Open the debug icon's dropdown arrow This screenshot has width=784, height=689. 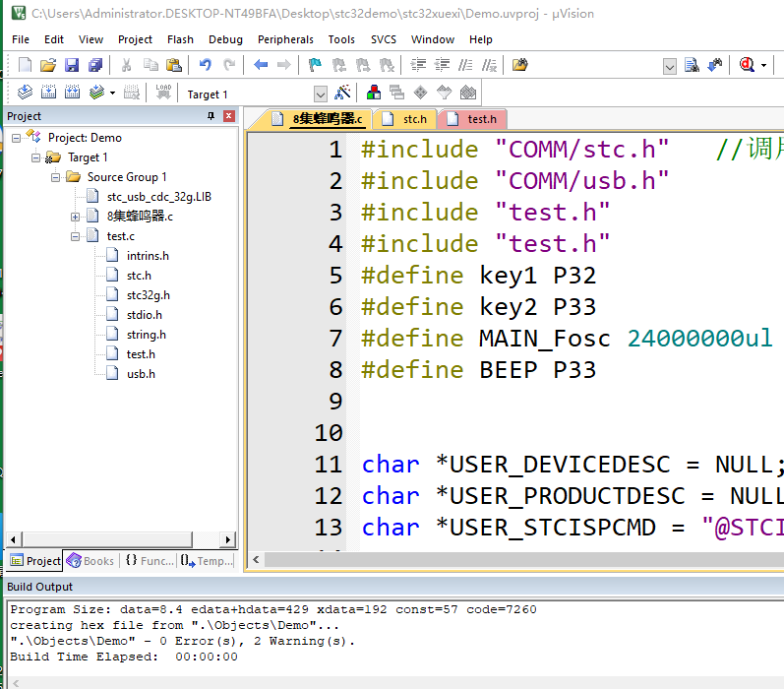pyautogui.click(x=763, y=66)
